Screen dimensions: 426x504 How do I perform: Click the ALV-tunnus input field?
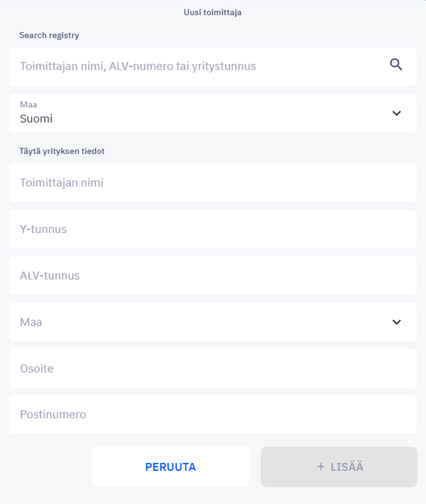point(213,276)
